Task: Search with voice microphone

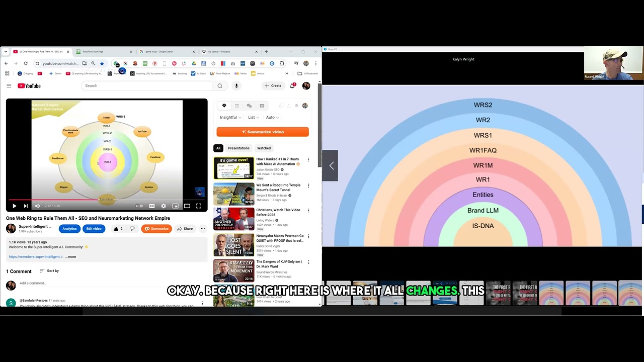Action: pyautogui.click(x=236, y=86)
